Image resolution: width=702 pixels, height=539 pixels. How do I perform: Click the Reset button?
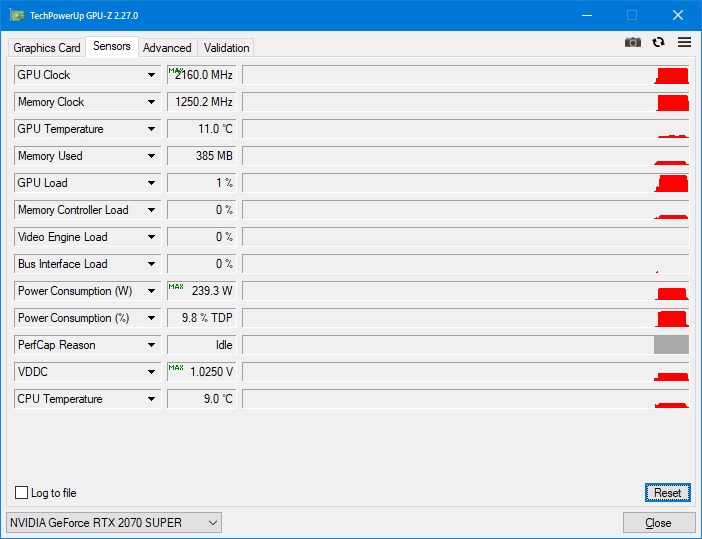point(667,492)
